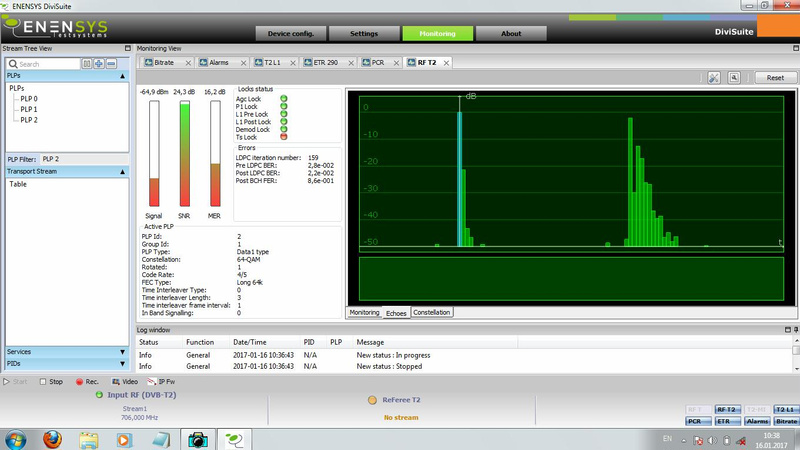This screenshot has height=450, width=800.
Task: Open the tools settings icon left of Reset
Action: pyautogui.click(x=714, y=77)
